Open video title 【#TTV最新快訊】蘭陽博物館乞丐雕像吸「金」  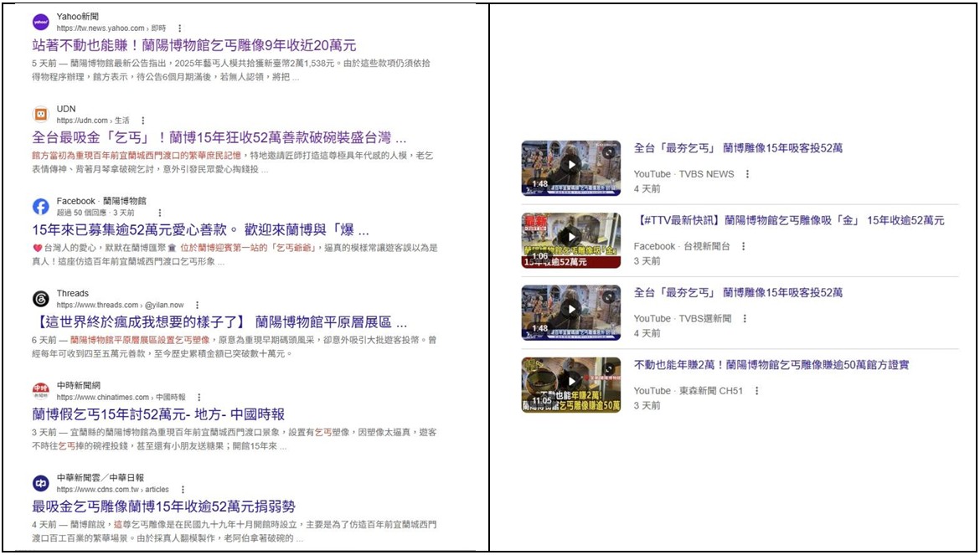coord(789,220)
